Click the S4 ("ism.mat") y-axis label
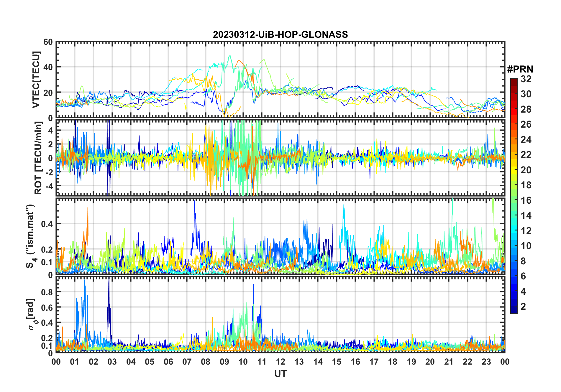Image resolution: width=561 pixels, height=392 pixels. (30, 236)
